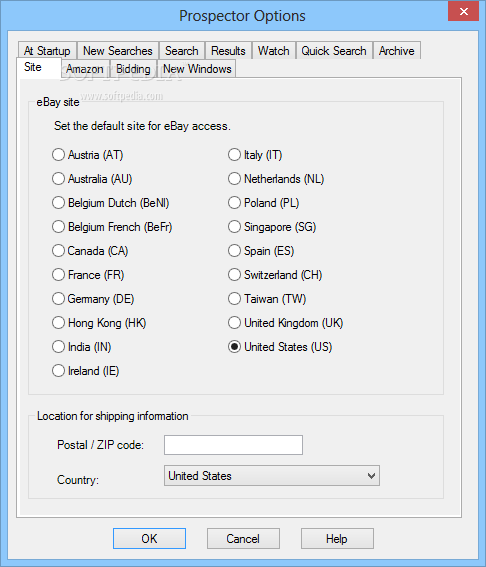Switch to the Watch tab
This screenshot has height=567, width=486.
pyautogui.click(x=274, y=51)
